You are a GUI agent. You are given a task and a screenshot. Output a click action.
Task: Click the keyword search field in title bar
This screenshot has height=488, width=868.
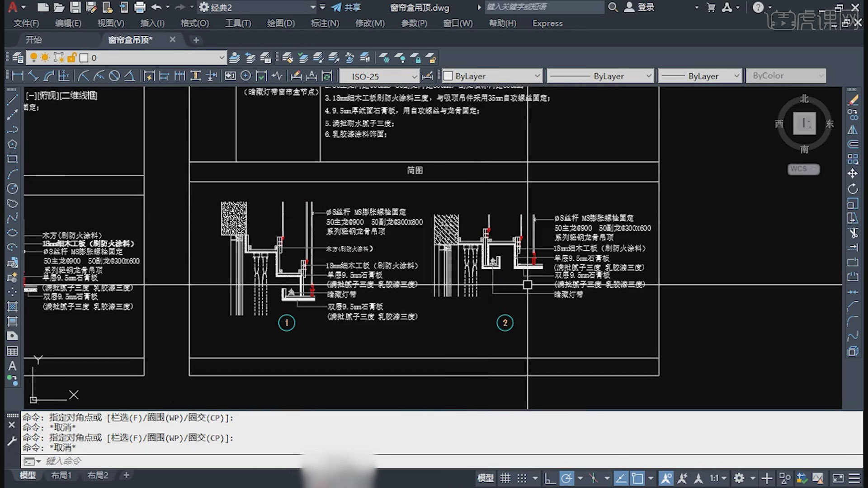tap(544, 7)
